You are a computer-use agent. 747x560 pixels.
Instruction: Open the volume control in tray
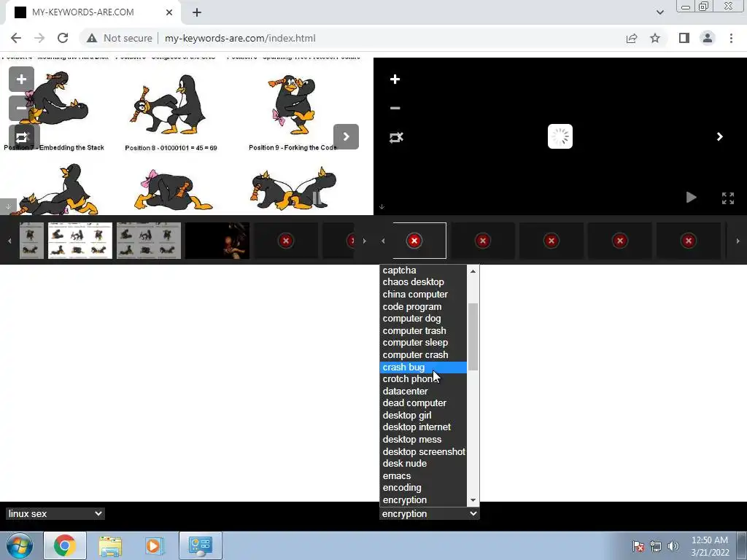[x=673, y=546]
